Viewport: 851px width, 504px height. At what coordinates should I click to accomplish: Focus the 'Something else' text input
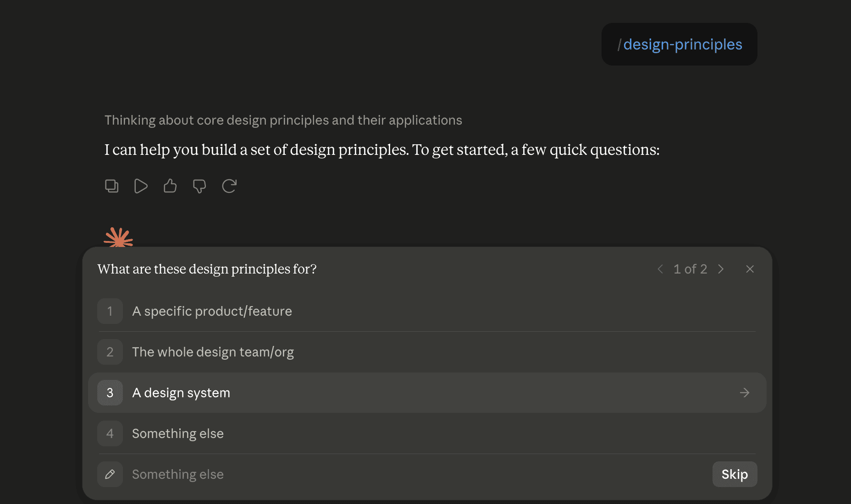(417, 474)
